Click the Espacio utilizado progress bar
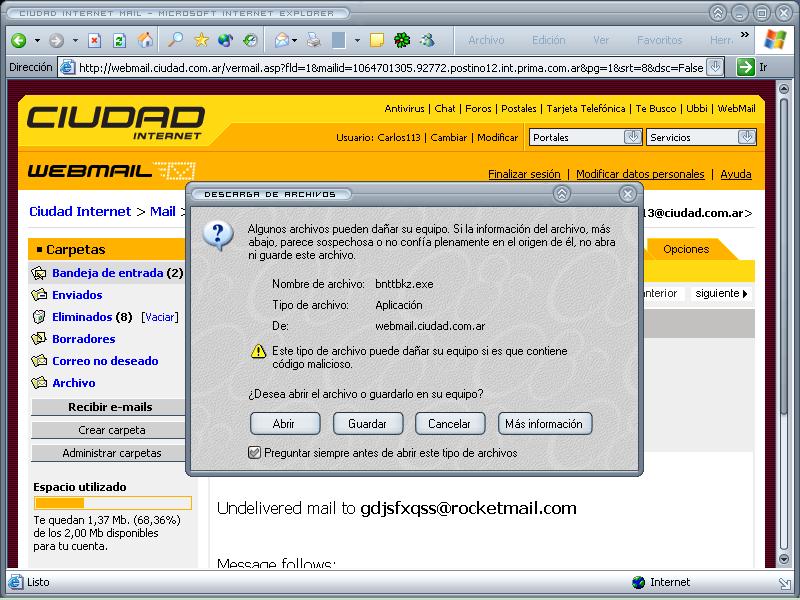Screen dimensions: 800x600 112,503
